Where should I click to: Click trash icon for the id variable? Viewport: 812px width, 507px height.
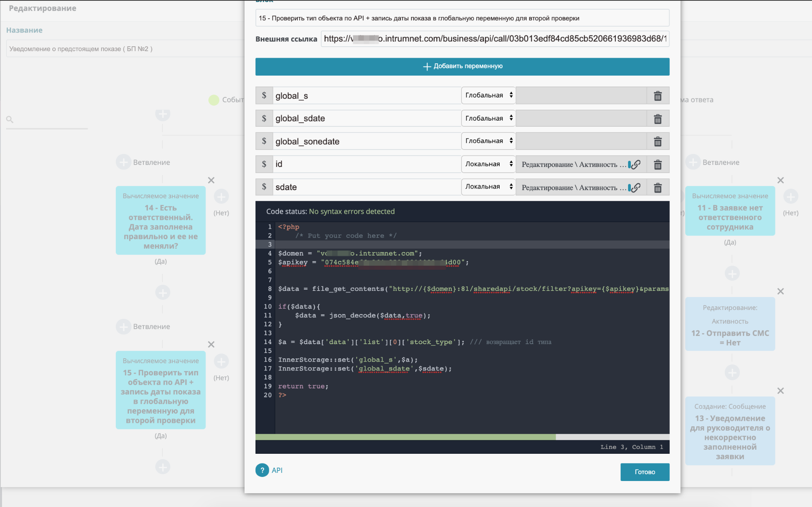point(658,165)
